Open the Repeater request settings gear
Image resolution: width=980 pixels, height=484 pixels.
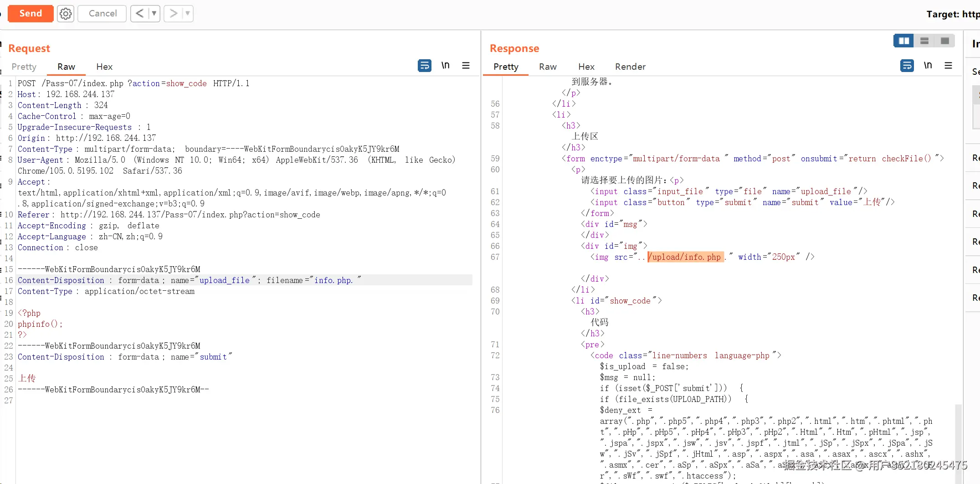[66, 14]
